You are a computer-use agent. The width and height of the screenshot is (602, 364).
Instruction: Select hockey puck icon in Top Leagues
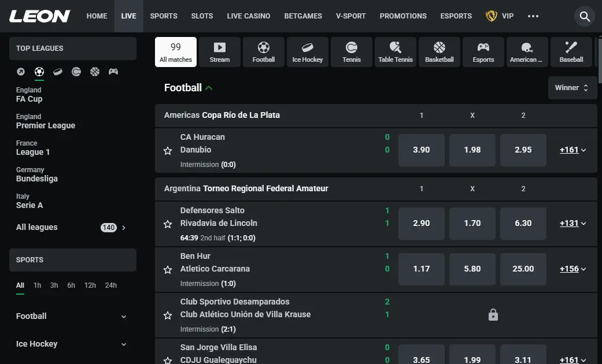[x=58, y=72]
